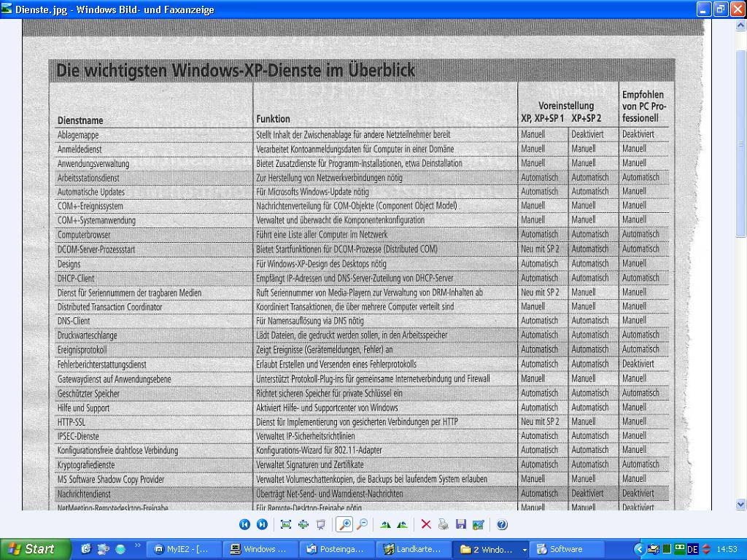Image resolution: width=747 pixels, height=560 pixels.
Task: Click the vertical scrollbar thumb
Action: point(741,143)
